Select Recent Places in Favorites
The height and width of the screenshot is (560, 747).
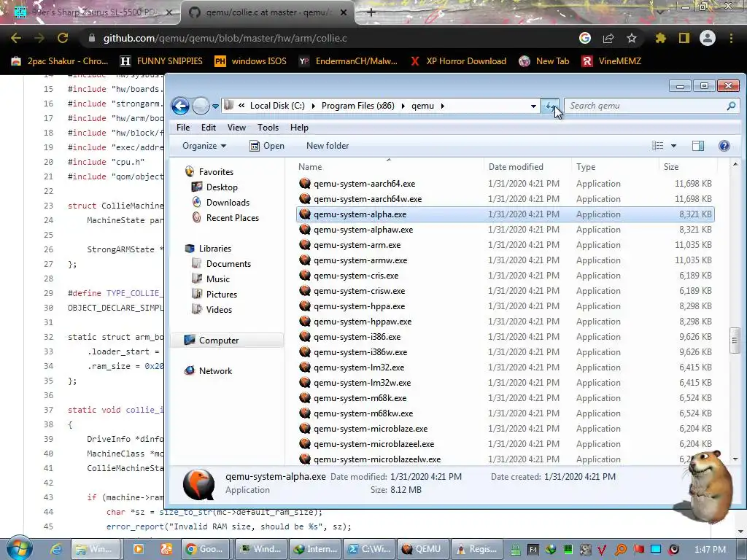(233, 217)
